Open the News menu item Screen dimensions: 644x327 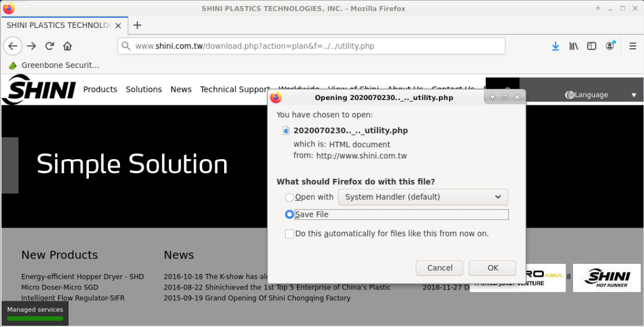coord(181,89)
